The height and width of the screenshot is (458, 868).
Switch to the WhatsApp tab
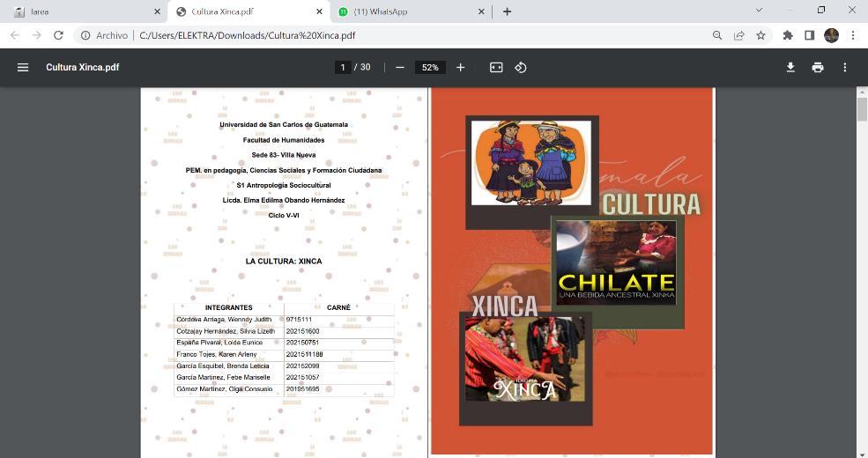point(412,11)
